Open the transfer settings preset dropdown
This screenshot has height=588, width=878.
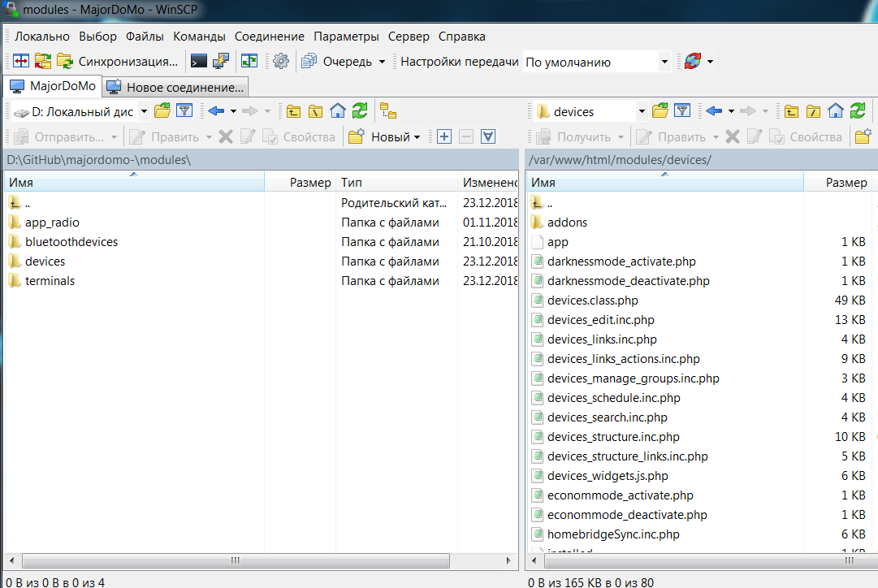point(664,62)
